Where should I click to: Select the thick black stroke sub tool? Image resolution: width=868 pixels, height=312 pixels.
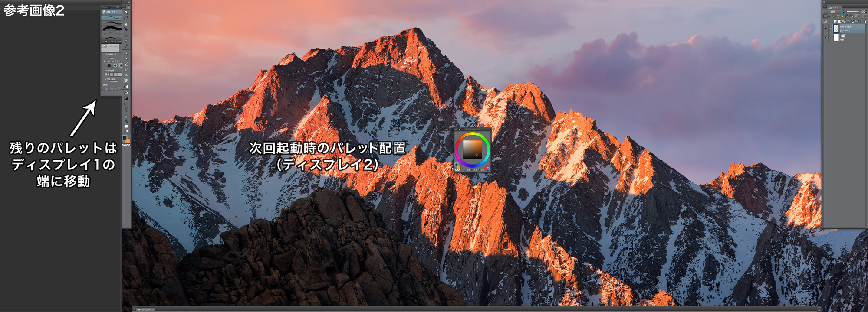[x=112, y=28]
